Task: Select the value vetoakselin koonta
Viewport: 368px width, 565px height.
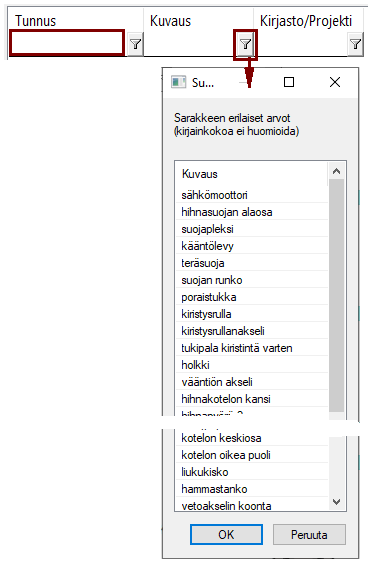Action: pos(252,505)
